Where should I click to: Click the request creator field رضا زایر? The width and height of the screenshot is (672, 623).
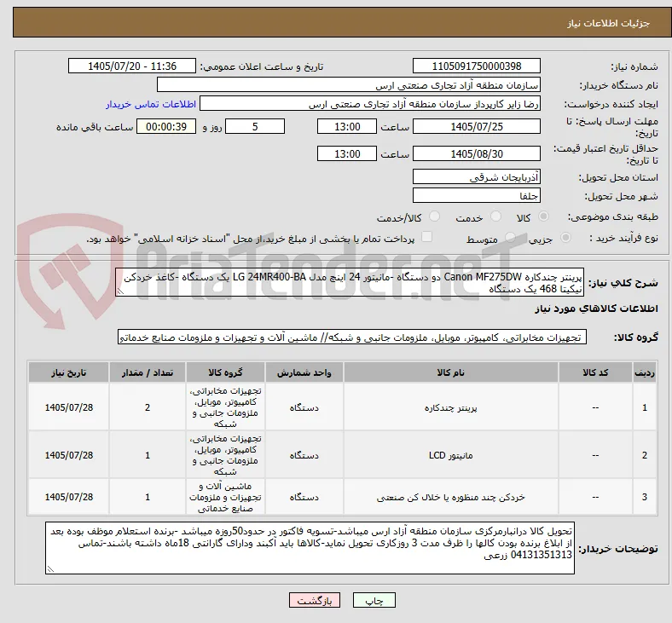[370, 104]
